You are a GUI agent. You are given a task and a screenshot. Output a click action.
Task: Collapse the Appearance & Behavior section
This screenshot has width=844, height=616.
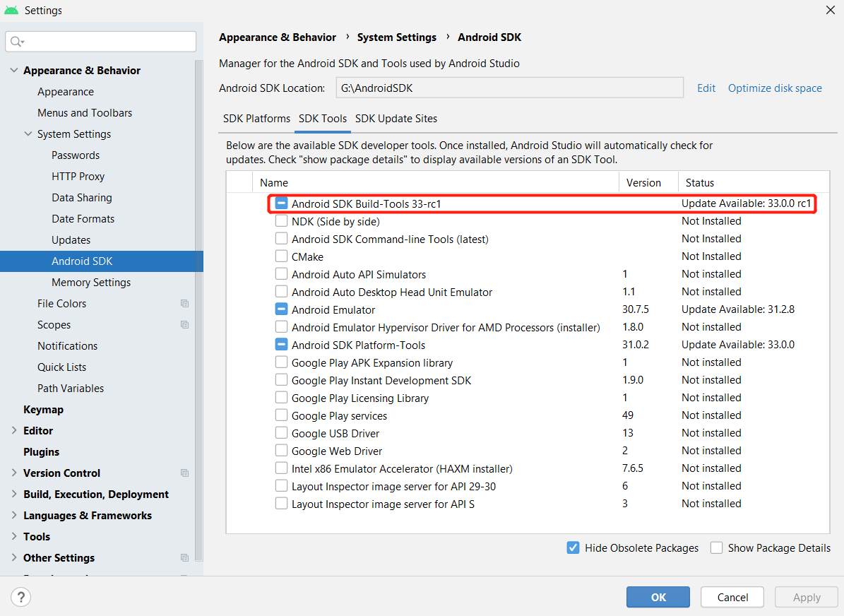[x=14, y=71]
